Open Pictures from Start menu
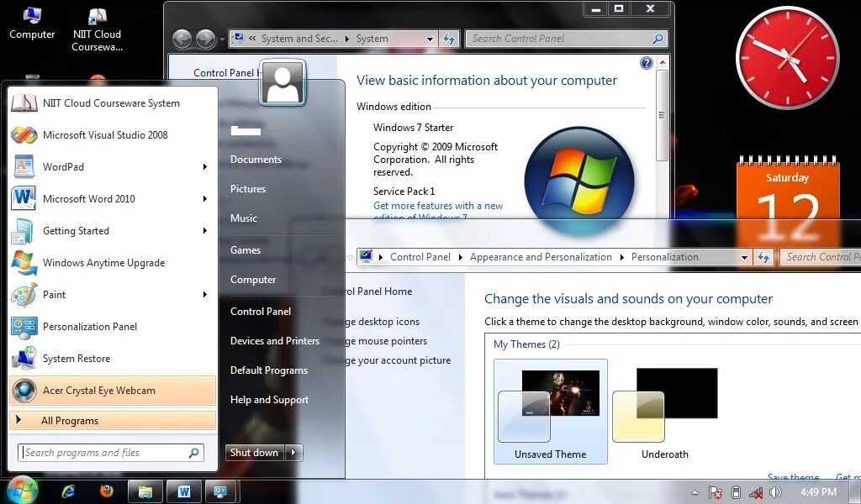861x504 pixels. (248, 189)
